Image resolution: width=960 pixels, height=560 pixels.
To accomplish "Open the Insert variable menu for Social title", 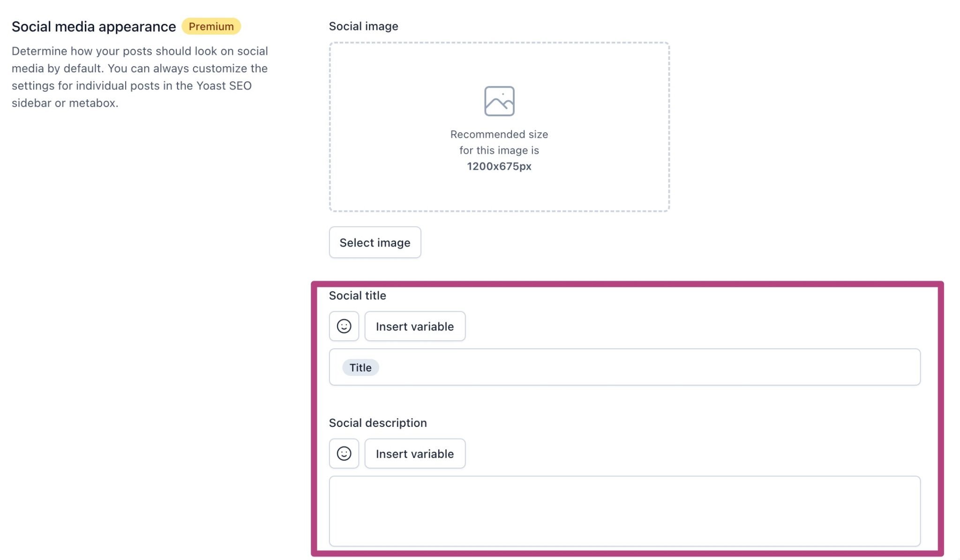I will pyautogui.click(x=414, y=326).
